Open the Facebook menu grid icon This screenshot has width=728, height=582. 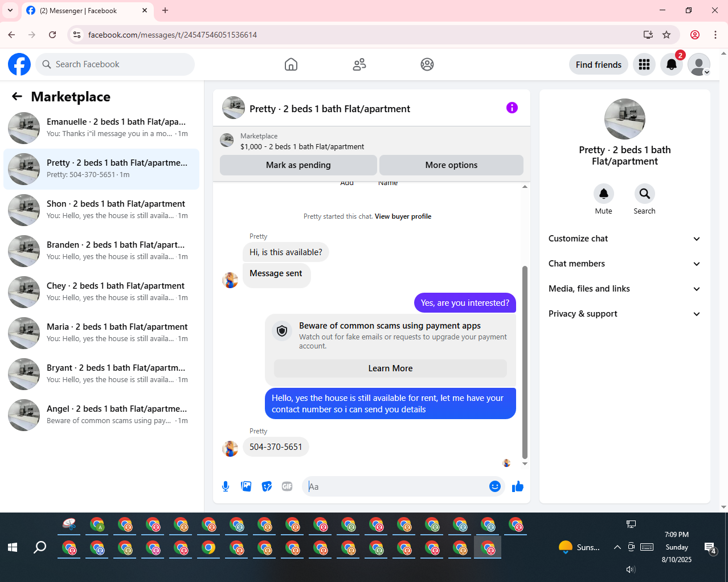pyautogui.click(x=644, y=64)
